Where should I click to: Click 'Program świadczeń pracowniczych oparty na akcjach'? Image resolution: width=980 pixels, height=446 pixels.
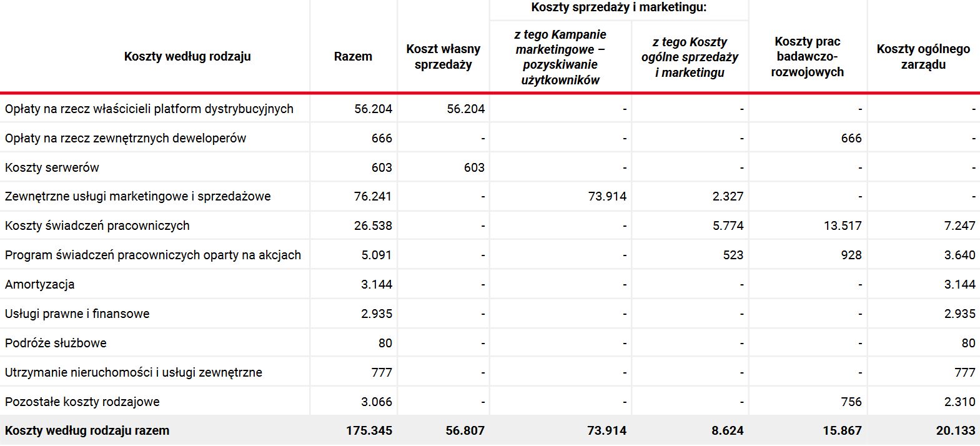click(153, 255)
